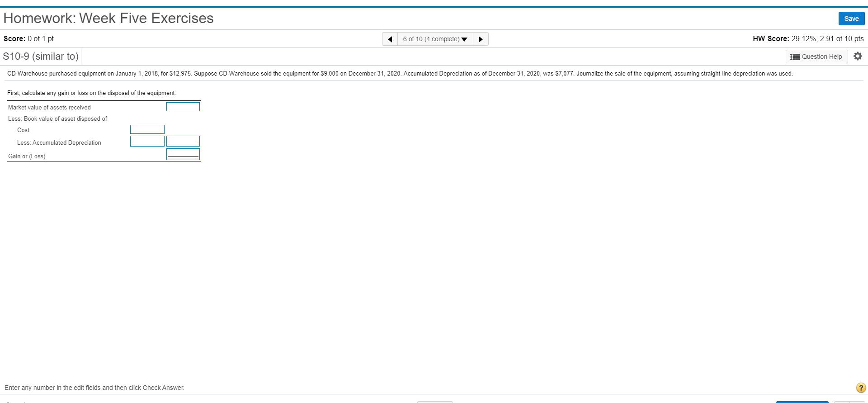Go to next question arrow

(481, 39)
